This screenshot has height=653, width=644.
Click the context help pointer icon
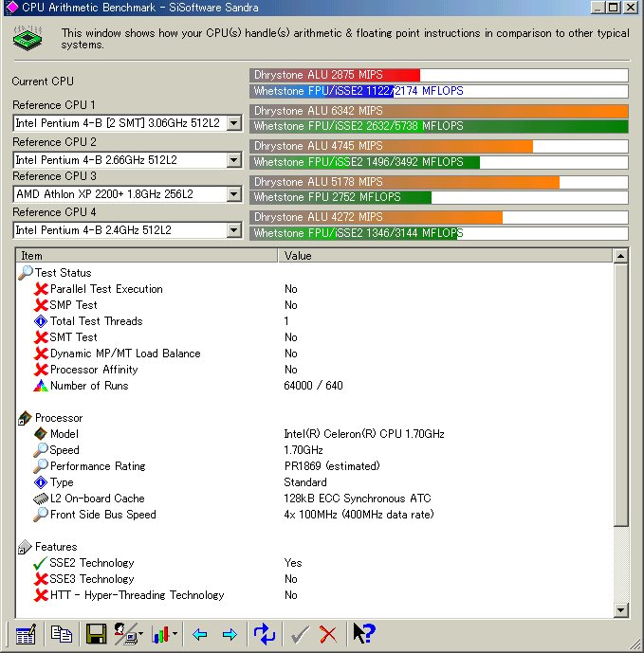tap(364, 633)
